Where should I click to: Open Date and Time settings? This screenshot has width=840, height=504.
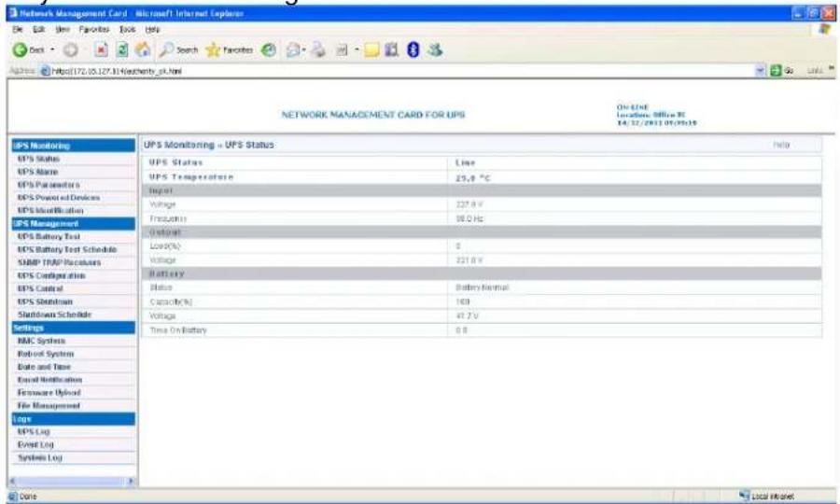tap(44, 367)
